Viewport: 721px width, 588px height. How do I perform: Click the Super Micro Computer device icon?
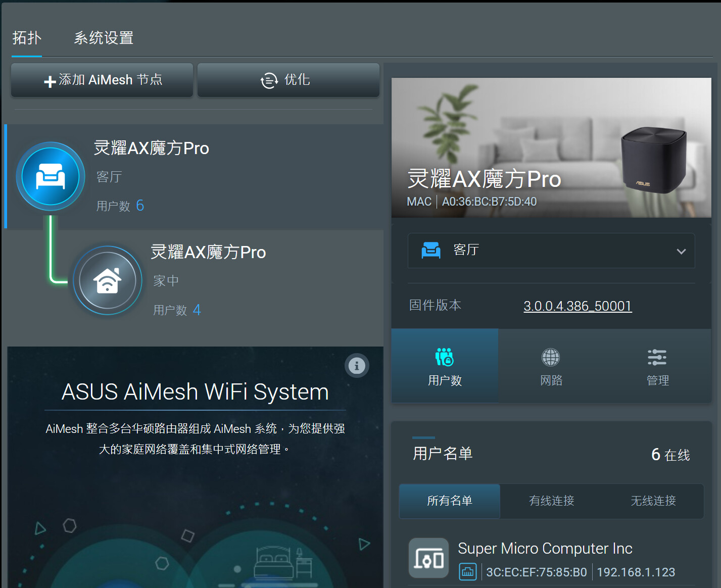coord(428,558)
